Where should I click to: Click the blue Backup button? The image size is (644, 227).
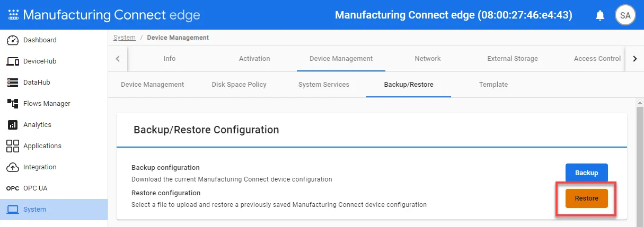(x=587, y=172)
